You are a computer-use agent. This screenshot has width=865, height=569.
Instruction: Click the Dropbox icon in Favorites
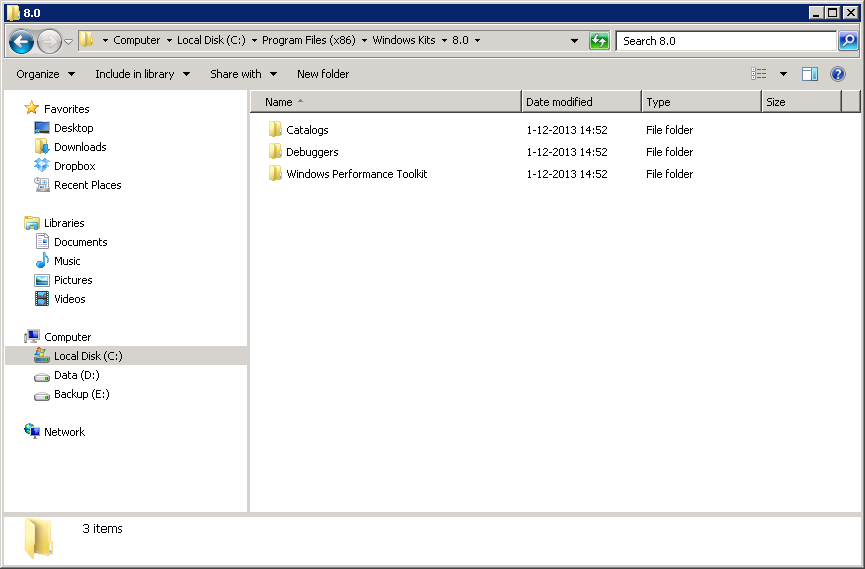point(41,165)
